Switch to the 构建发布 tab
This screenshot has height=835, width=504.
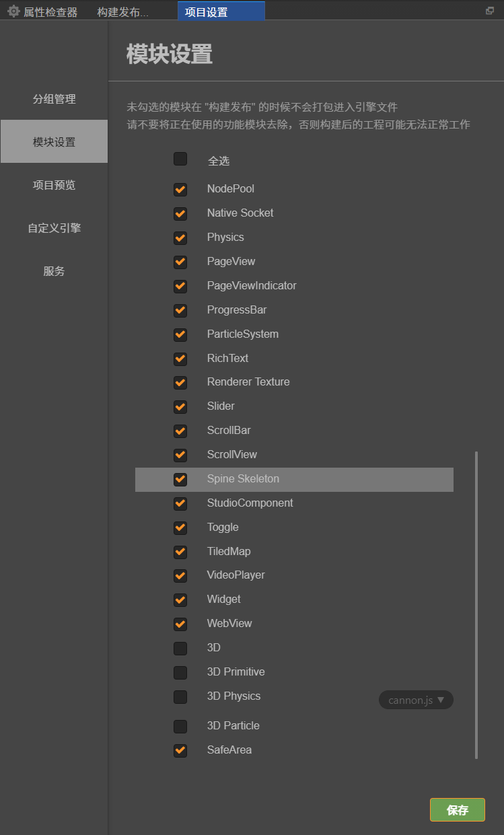pyautogui.click(x=122, y=12)
